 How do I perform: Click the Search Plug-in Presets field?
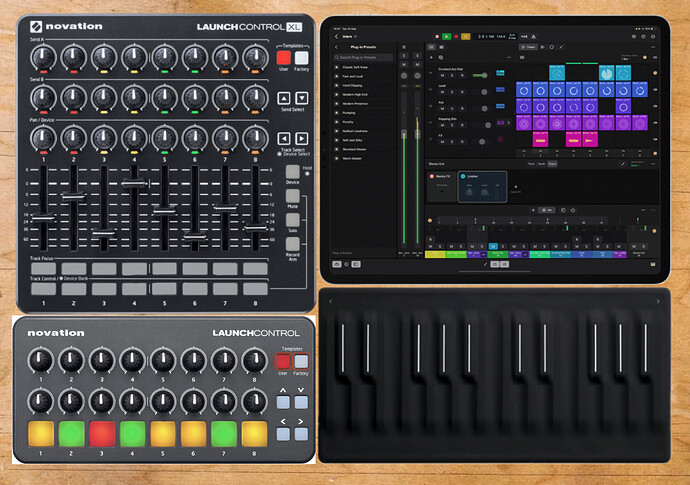pos(363,57)
